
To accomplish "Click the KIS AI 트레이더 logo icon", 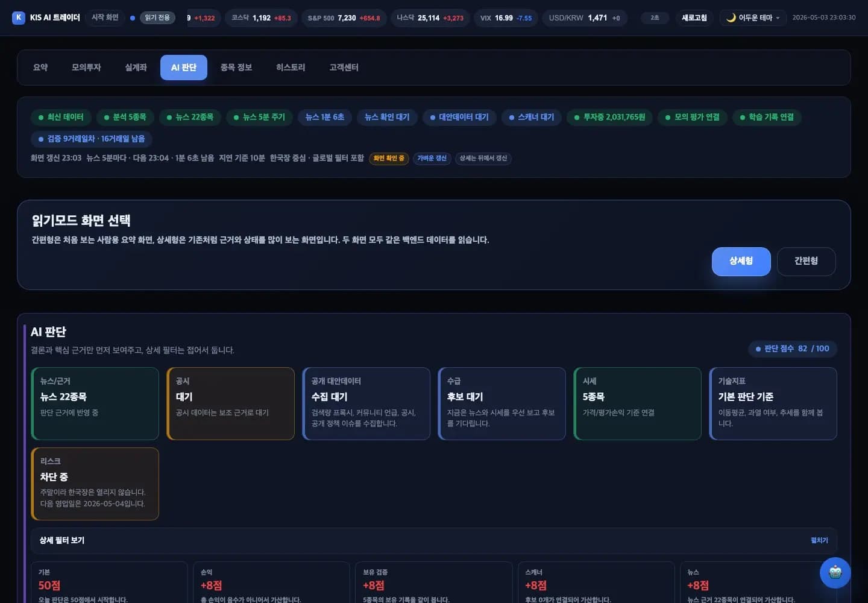I will (19, 17).
